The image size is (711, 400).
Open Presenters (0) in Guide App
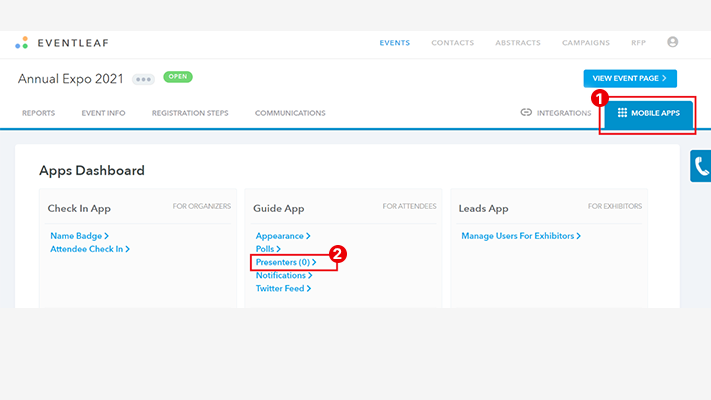(x=285, y=262)
